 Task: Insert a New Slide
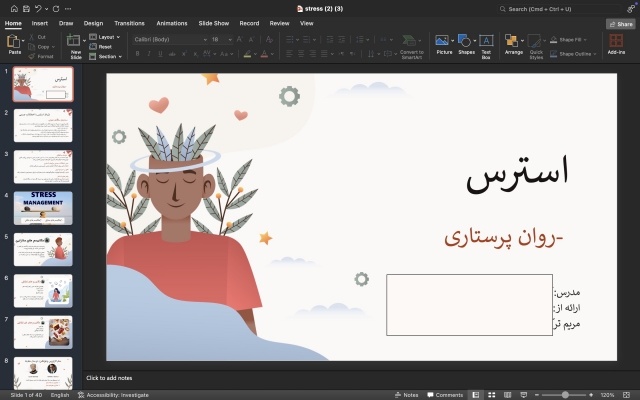click(75, 47)
